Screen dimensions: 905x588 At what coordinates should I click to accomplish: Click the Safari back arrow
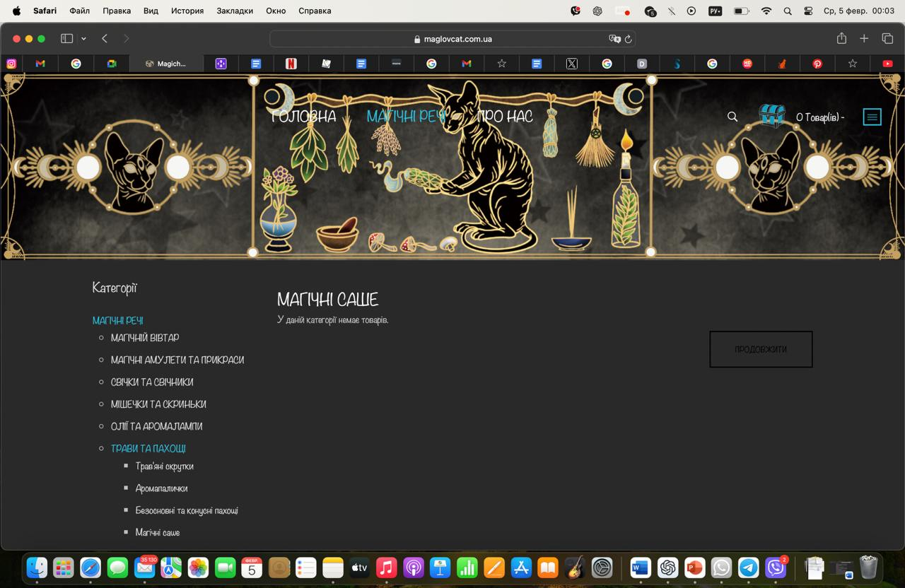(105, 39)
